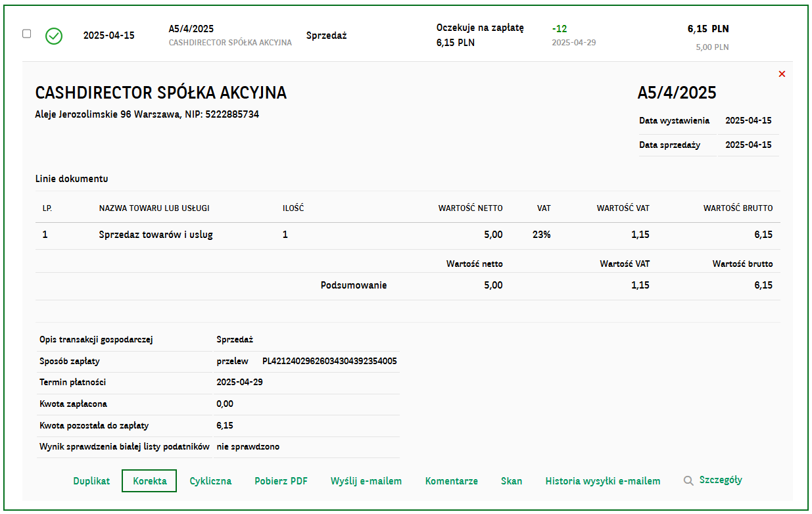Image resolution: width=812 pixels, height=514 pixels.
Task: Click the Sprzedaż type in row header
Action: click(327, 35)
